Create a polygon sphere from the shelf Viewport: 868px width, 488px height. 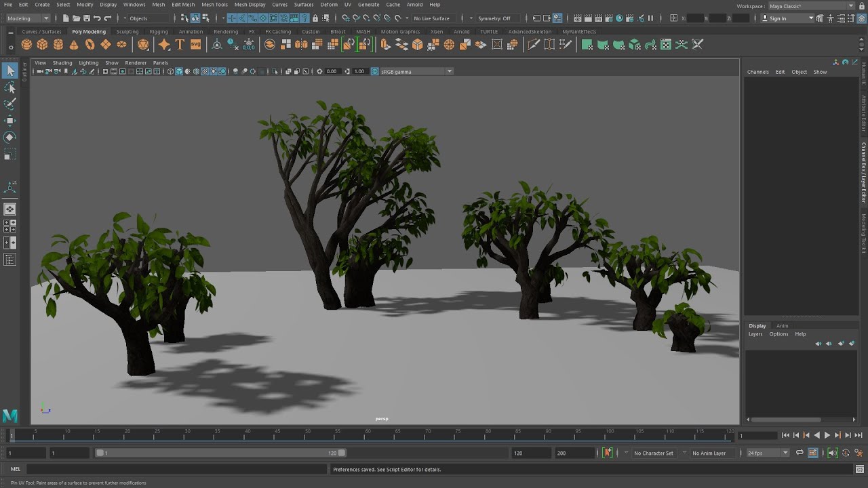(26, 45)
